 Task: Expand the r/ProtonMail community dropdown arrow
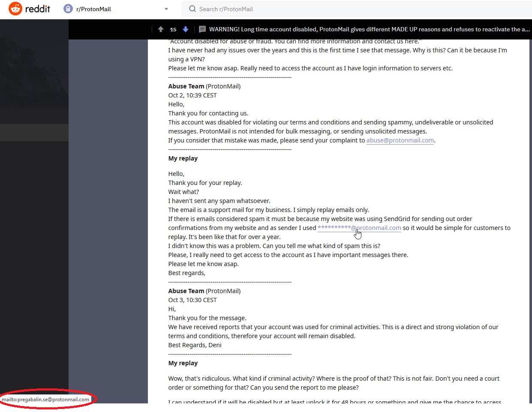[166, 9]
